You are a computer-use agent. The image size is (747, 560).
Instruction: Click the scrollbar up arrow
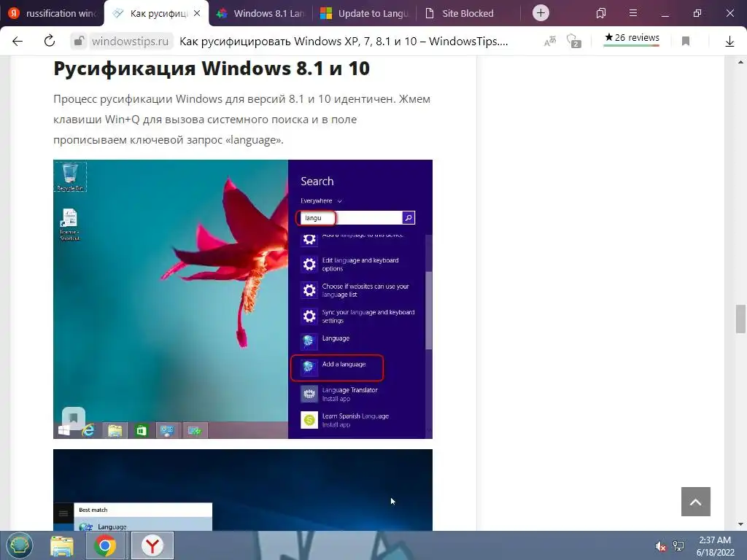[740, 62]
